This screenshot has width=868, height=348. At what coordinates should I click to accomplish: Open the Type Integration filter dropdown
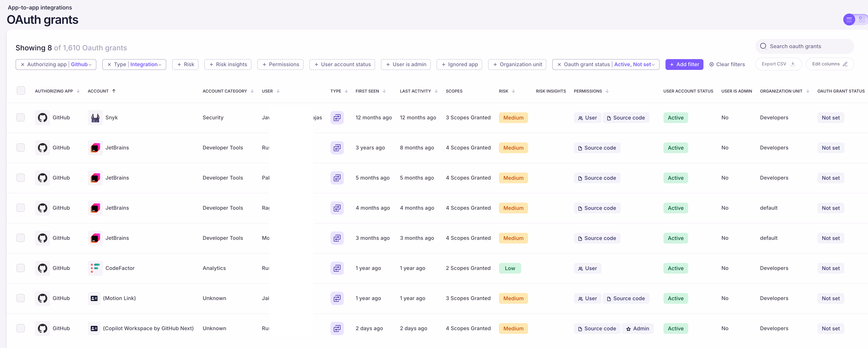(146, 64)
